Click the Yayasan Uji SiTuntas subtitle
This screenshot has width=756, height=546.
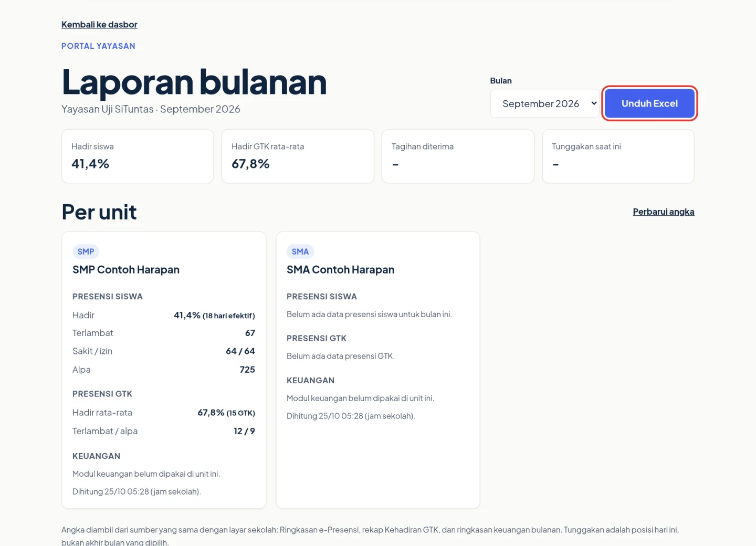click(x=151, y=109)
